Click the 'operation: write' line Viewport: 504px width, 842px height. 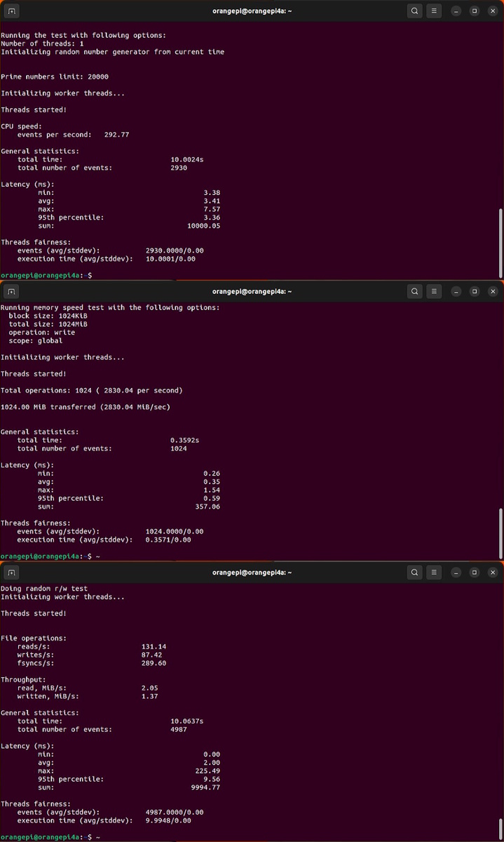coord(42,333)
